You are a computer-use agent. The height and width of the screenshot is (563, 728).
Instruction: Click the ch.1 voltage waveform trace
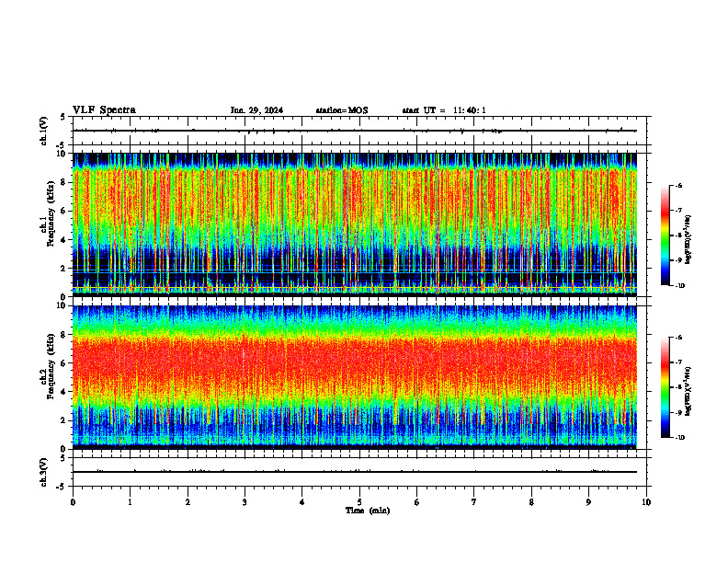pos(355,131)
